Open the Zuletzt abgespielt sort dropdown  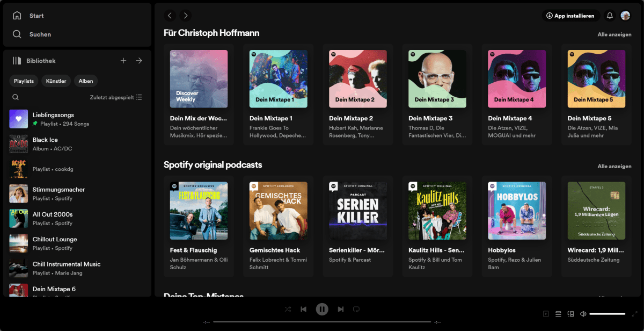pos(115,97)
